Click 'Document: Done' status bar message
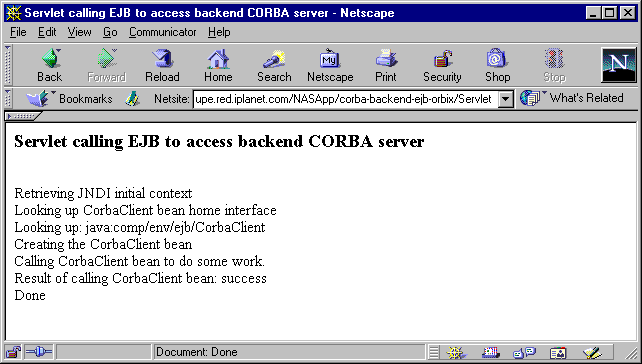The height and width of the screenshot is (364, 642). (x=197, y=352)
